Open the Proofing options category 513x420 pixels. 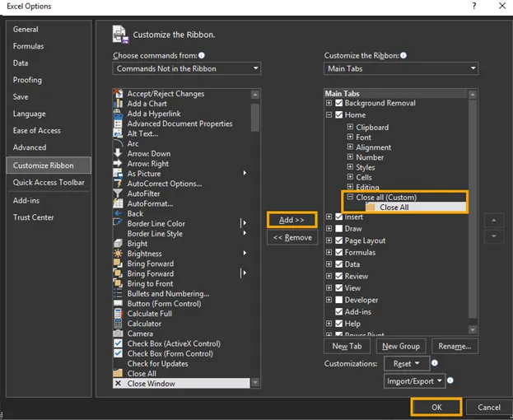27,80
